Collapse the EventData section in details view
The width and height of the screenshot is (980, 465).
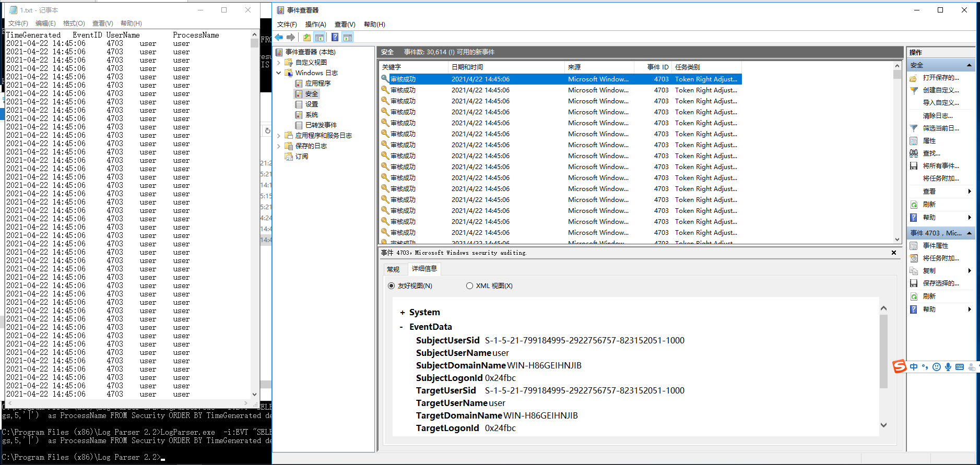(402, 327)
